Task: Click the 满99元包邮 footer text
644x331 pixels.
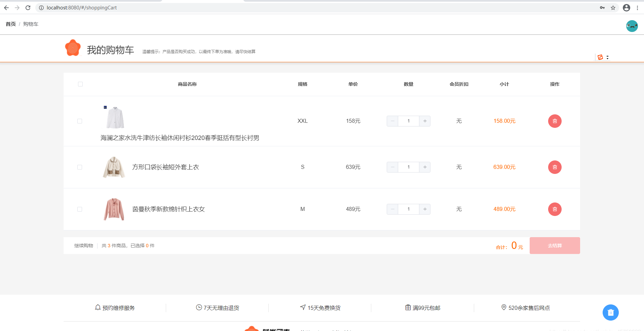Action: [426, 308]
